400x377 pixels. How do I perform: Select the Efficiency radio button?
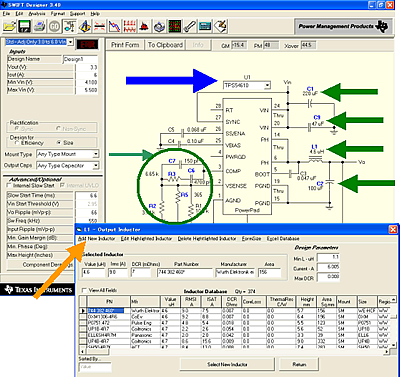[17, 143]
